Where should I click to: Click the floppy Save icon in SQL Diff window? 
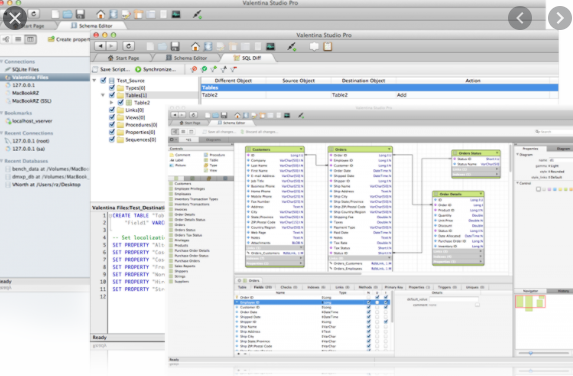(175, 46)
